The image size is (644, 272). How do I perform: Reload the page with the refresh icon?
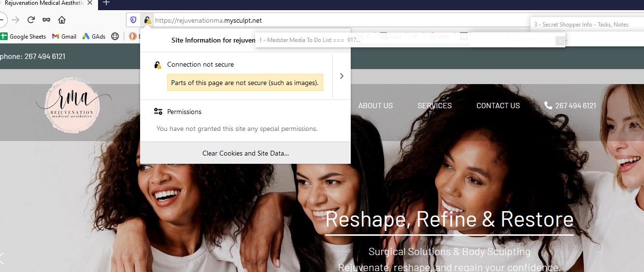31,20
